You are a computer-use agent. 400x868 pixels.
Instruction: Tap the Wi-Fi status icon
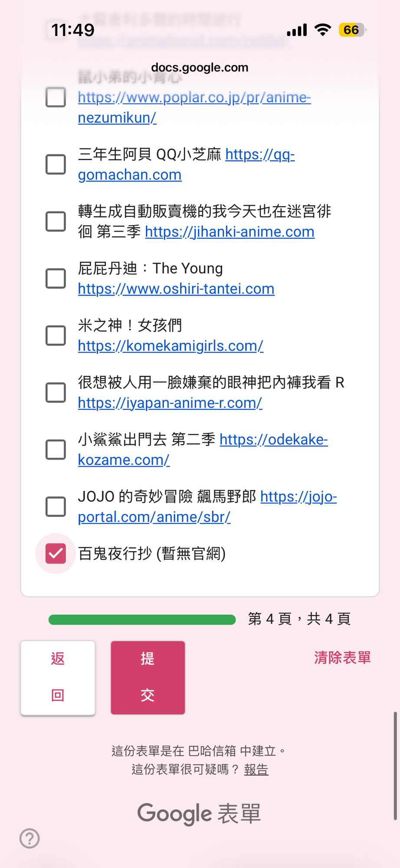coord(322,30)
